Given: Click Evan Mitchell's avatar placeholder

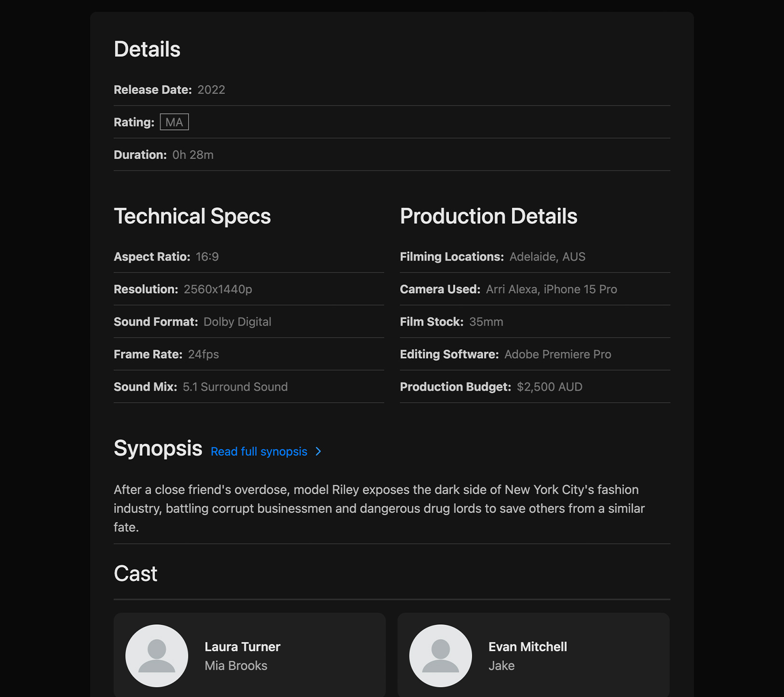Looking at the screenshot, I should tap(440, 656).
